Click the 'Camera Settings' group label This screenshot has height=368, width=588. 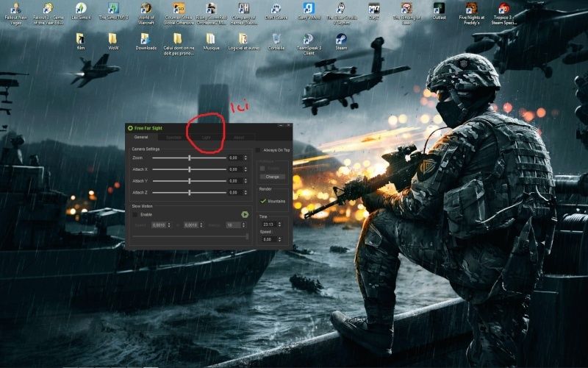pyautogui.click(x=146, y=149)
